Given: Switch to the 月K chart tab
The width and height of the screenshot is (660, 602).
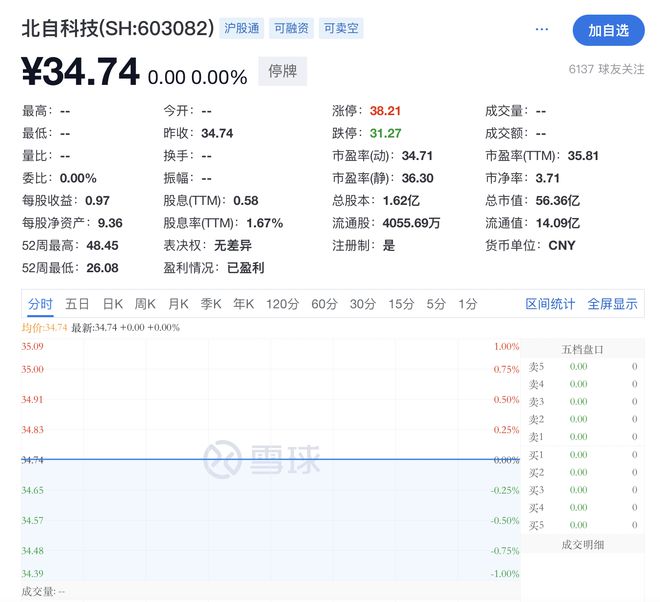Looking at the screenshot, I should pos(178,304).
